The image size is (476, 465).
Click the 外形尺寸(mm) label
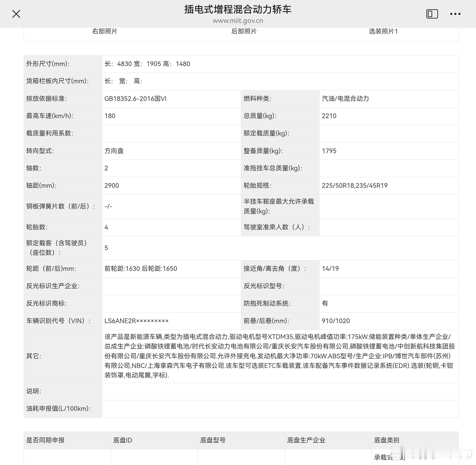pyautogui.click(x=48, y=64)
